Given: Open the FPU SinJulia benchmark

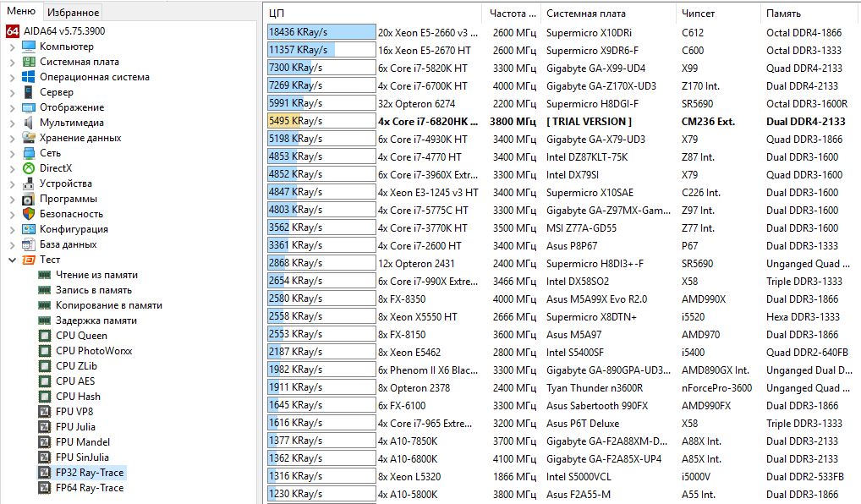Looking at the screenshot, I should point(82,457).
